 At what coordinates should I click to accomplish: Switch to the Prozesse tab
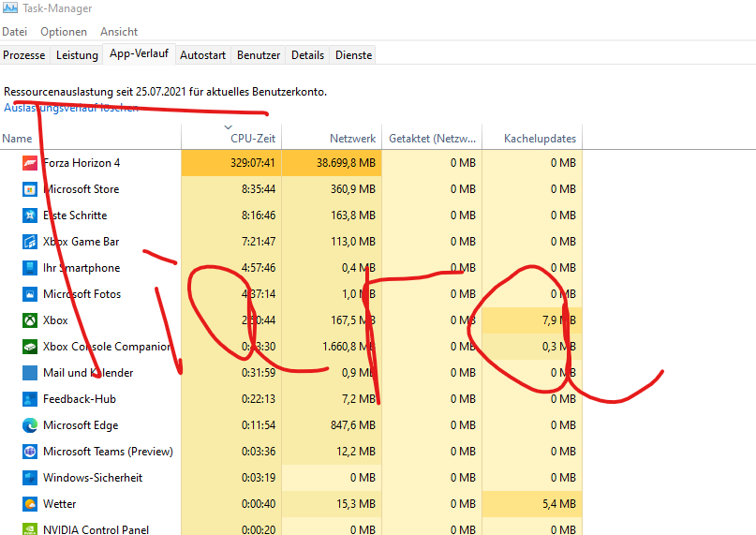[x=24, y=55]
